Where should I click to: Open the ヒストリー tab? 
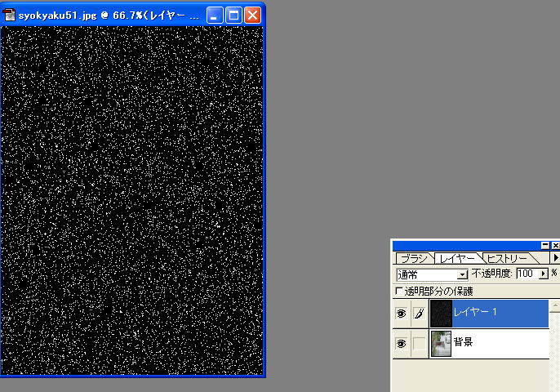(506, 258)
